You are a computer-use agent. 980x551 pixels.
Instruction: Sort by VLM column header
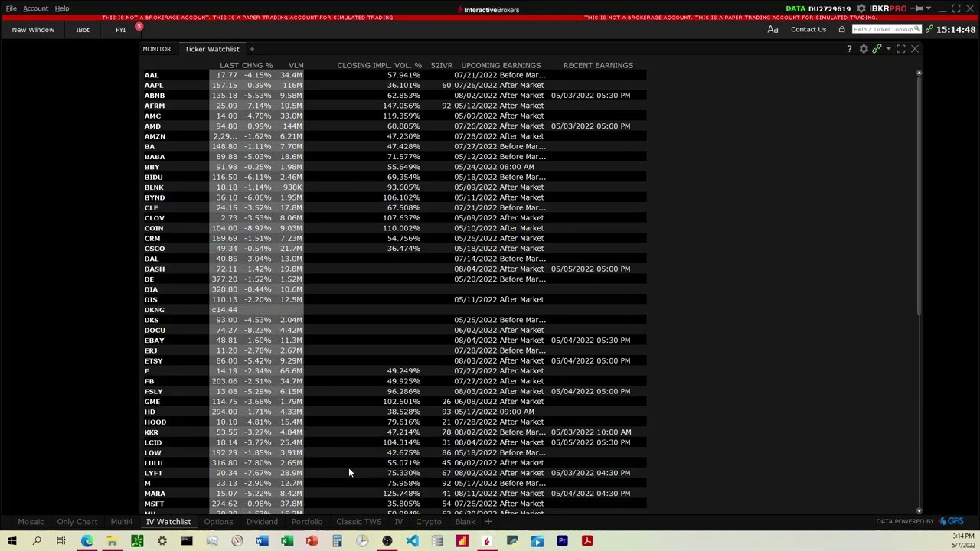[296, 65]
